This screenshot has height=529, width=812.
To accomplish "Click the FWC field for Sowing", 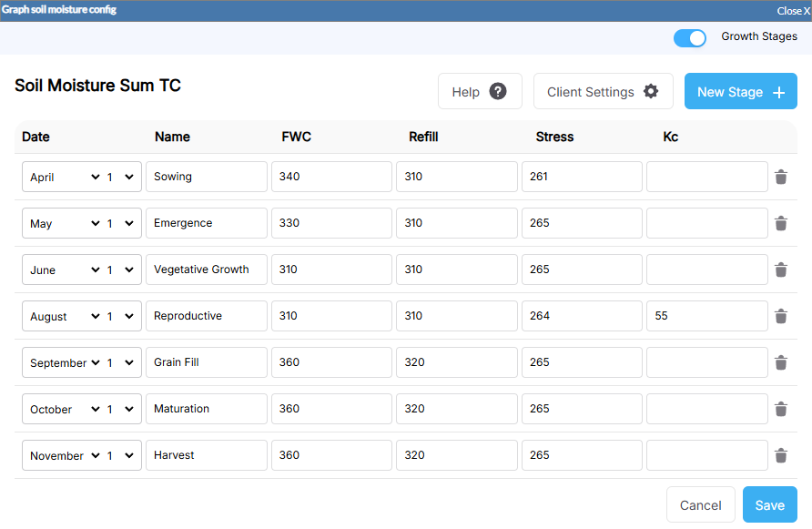I will pos(331,177).
